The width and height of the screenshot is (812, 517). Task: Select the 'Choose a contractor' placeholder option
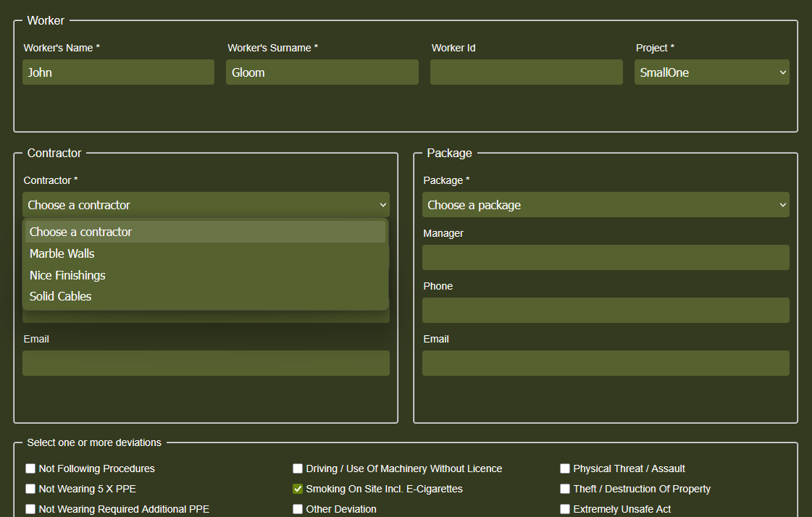(x=80, y=232)
